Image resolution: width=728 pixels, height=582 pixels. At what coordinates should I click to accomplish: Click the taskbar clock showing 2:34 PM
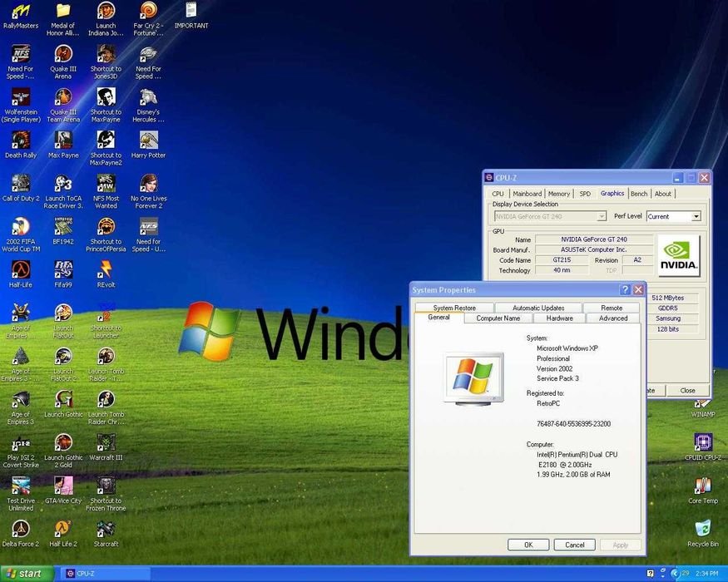[707, 574]
